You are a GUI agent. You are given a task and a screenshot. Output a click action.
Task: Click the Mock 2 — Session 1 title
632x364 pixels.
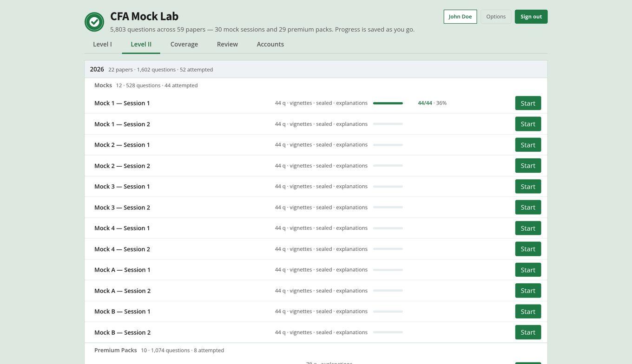(122, 145)
